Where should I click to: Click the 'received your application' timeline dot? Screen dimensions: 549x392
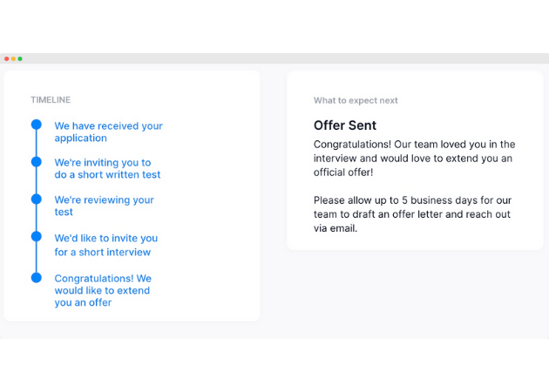(x=36, y=125)
